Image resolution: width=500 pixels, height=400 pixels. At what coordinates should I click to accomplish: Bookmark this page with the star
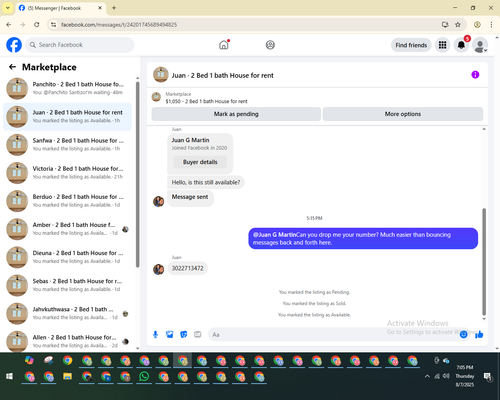(458, 25)
